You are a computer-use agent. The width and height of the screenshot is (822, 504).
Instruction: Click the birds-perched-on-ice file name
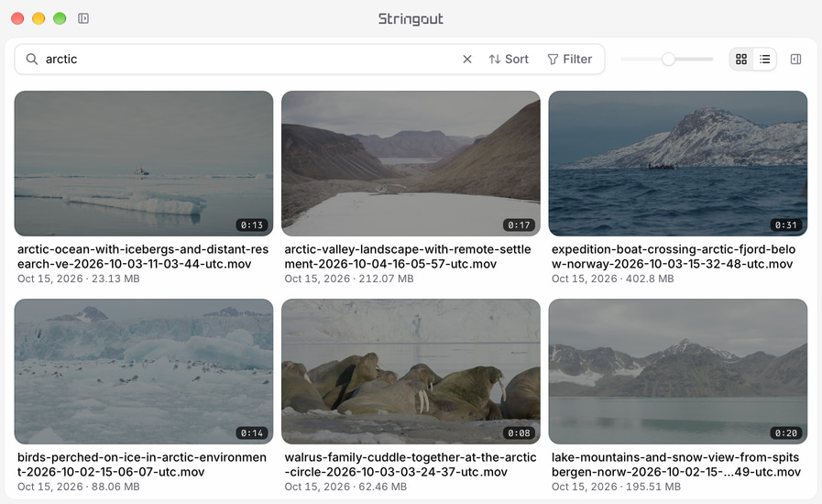(141, 465)
